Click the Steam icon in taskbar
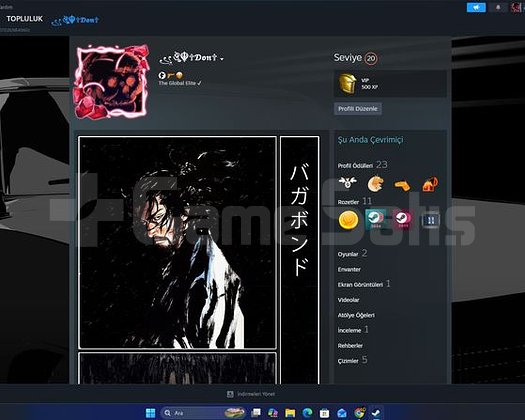Viewport: 525px width, 420px height. pos(376,413)
